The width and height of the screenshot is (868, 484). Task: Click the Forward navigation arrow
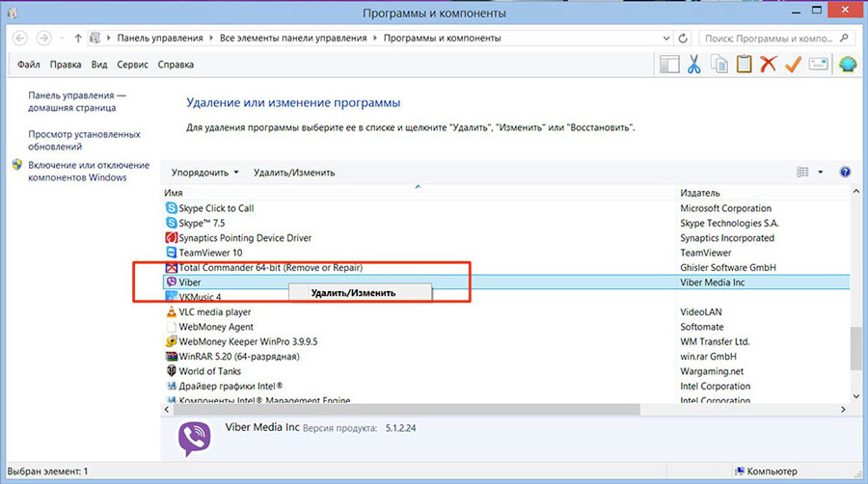[x=43, y=39]
